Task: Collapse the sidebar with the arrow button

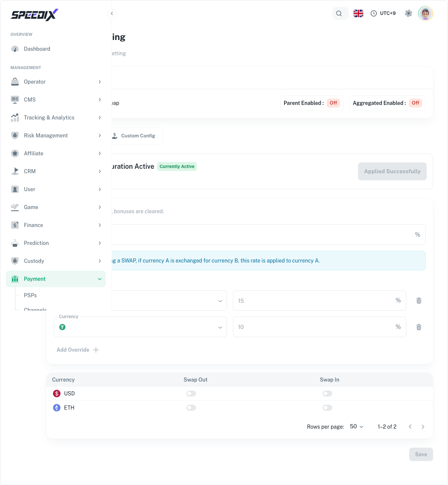Action: tap(112, 13)
